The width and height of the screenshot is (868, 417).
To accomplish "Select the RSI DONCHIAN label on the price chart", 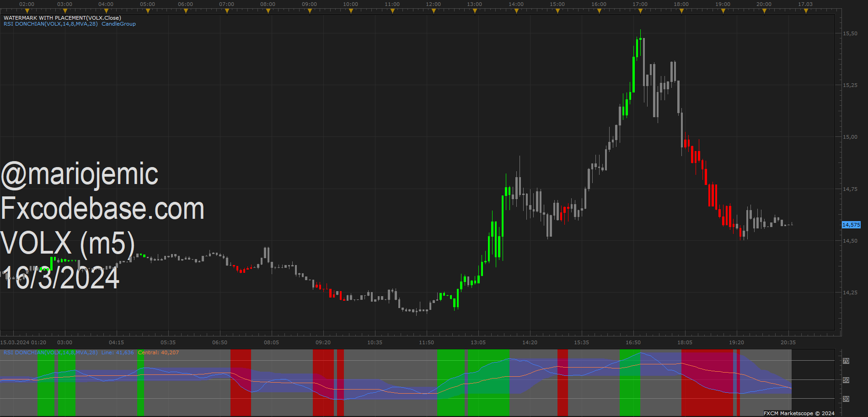I will pos(51,24).
